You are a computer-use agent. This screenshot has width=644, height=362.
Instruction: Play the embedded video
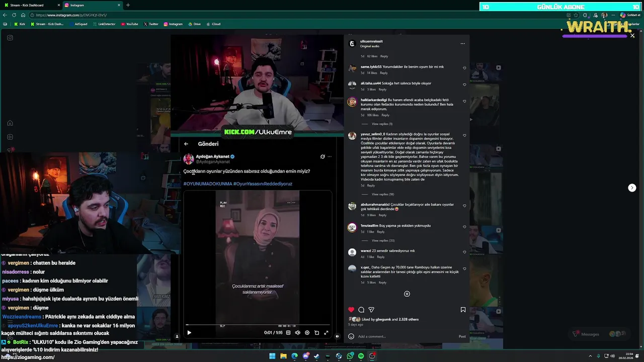coord(189,332)
